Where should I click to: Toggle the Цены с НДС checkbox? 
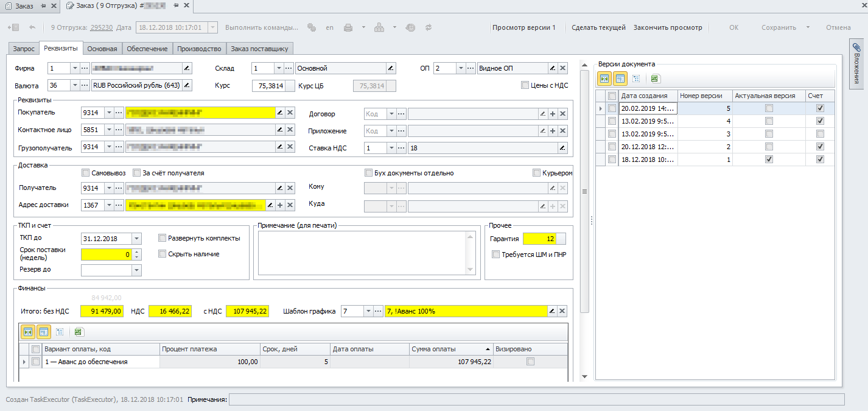525,85
